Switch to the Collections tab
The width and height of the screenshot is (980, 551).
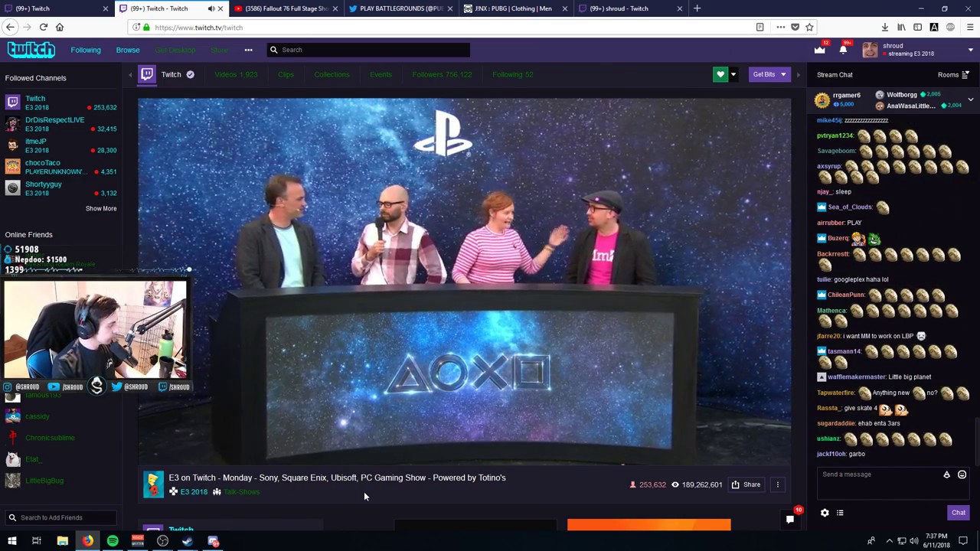(332, 74)
